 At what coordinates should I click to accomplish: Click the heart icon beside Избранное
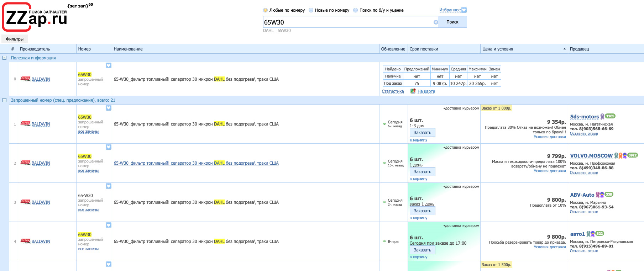pos(464,10)
